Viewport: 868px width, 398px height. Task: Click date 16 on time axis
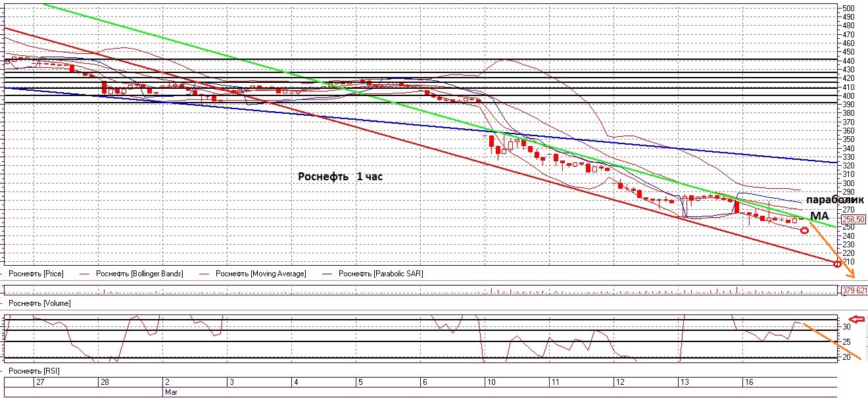(x=748, y=382)
